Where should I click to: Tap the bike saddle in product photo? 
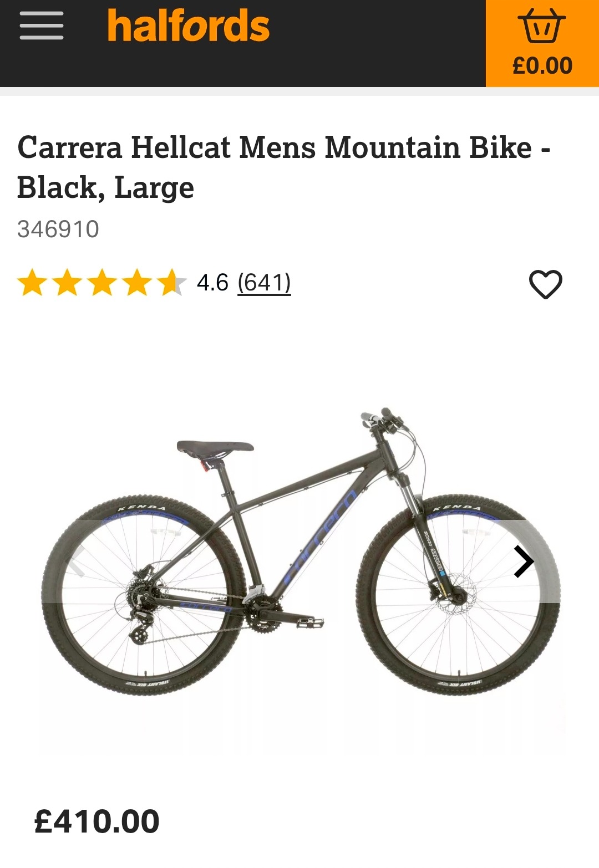coord(215,449)
